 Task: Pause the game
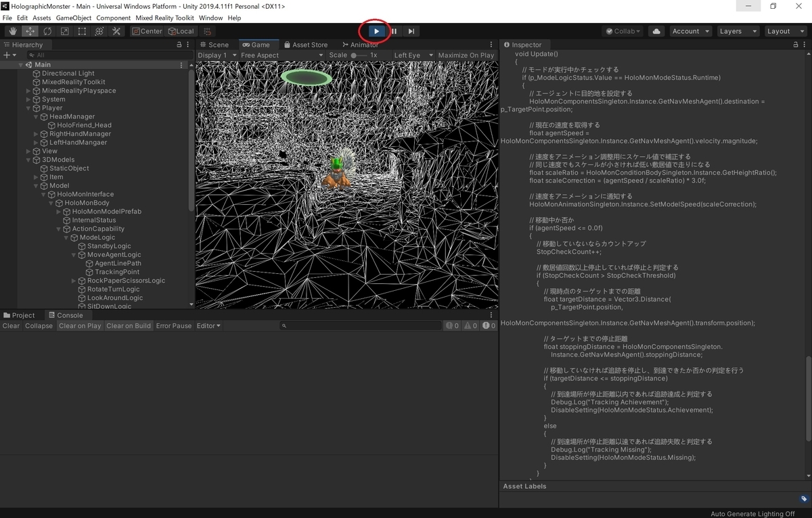pos(394,31)
